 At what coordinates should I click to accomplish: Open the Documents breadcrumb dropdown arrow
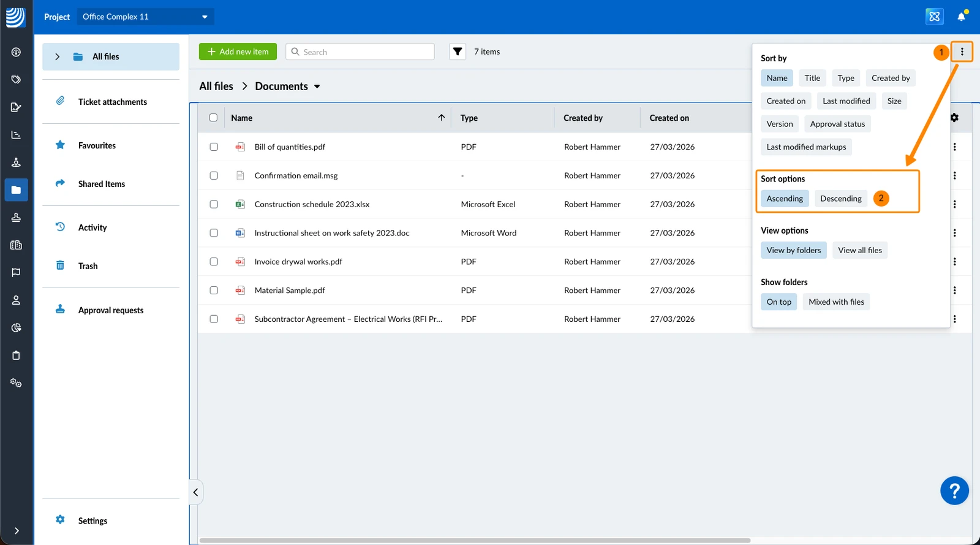tap(317, 86)
